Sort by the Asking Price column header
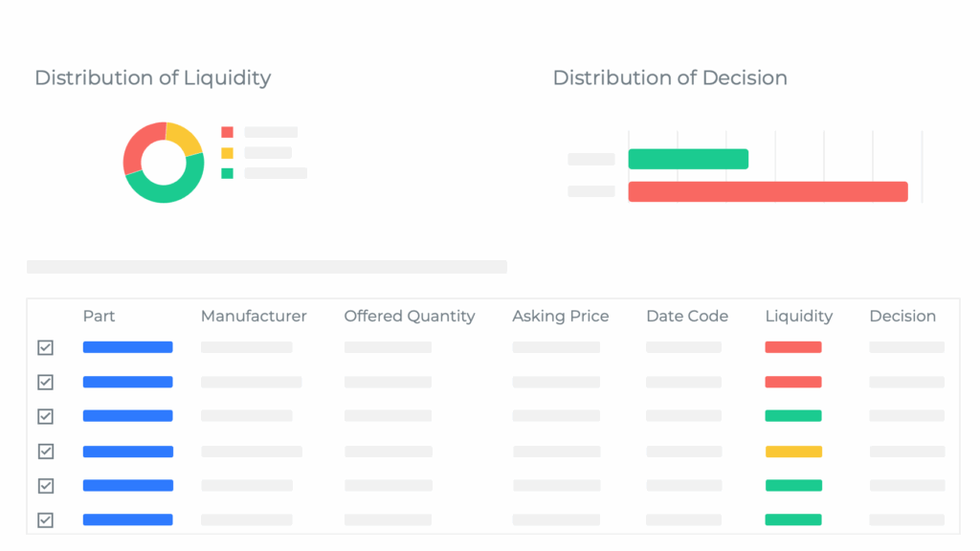 point(560,316)
